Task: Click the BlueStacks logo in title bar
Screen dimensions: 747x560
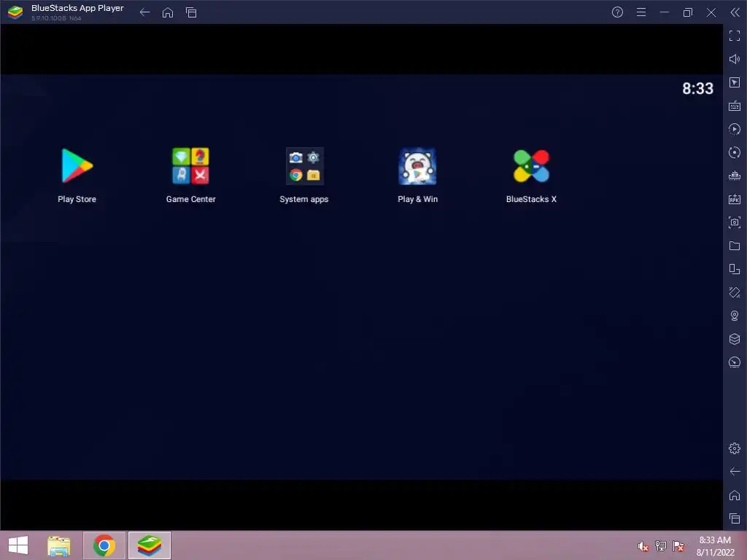Action: click(15, 12)
